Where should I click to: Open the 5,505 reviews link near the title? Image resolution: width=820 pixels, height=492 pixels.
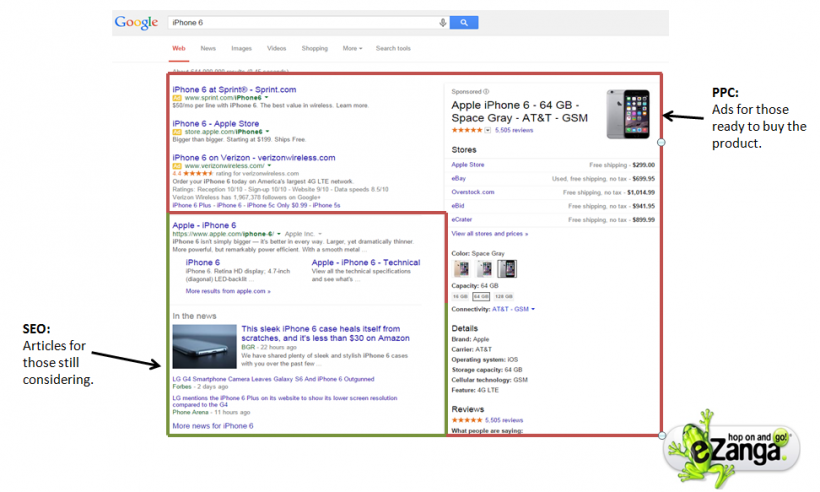click(x=514, y=130)
